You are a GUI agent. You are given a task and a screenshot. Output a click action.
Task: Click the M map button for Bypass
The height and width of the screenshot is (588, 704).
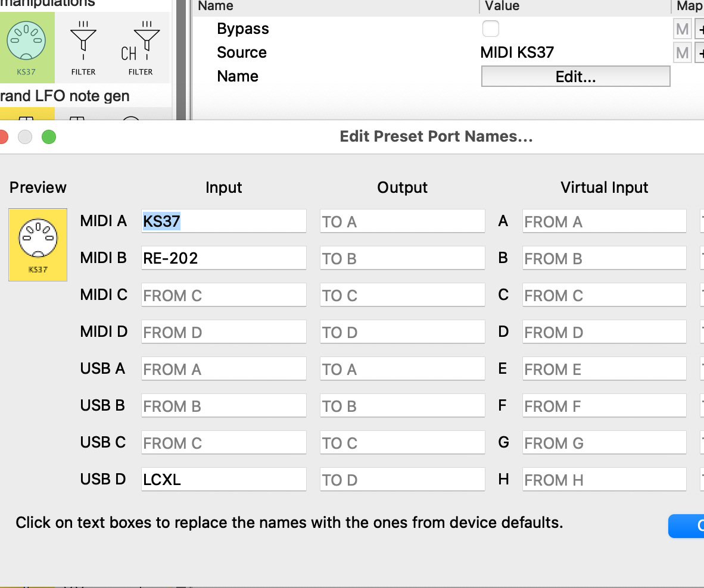point(682,29)
